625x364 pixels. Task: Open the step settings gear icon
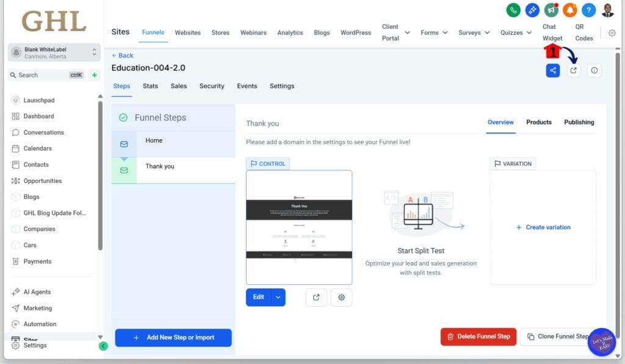pyautogui.click(x=341, y=298)
